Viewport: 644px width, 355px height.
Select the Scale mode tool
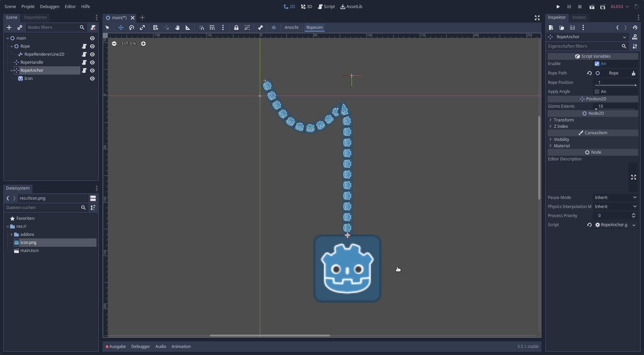tap(142, 28)
